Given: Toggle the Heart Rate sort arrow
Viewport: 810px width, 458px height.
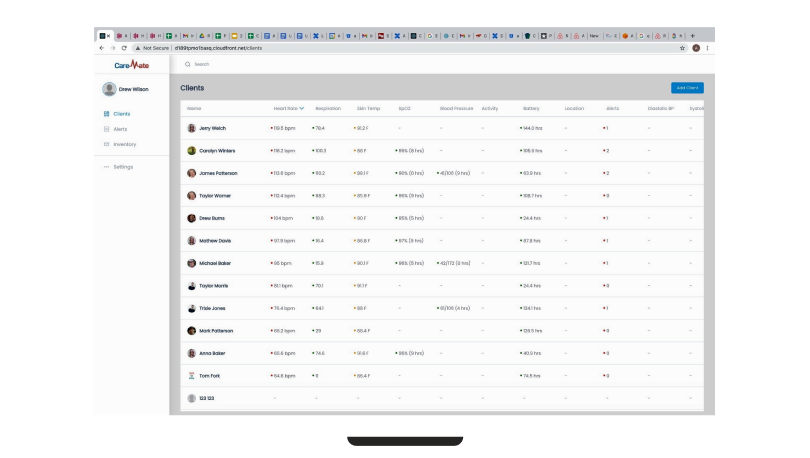Looking at the screenshot, I should click(x=302, y=108).
